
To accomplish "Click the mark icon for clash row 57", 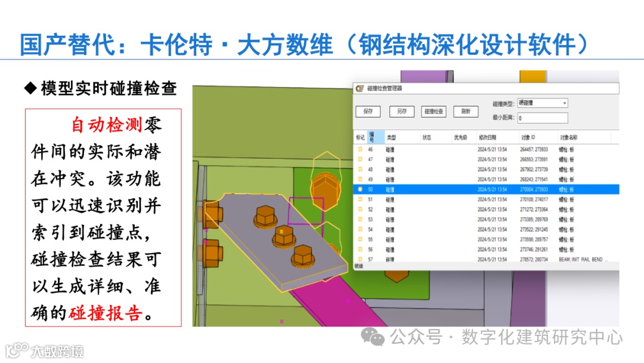I will (x=360, y=259).
